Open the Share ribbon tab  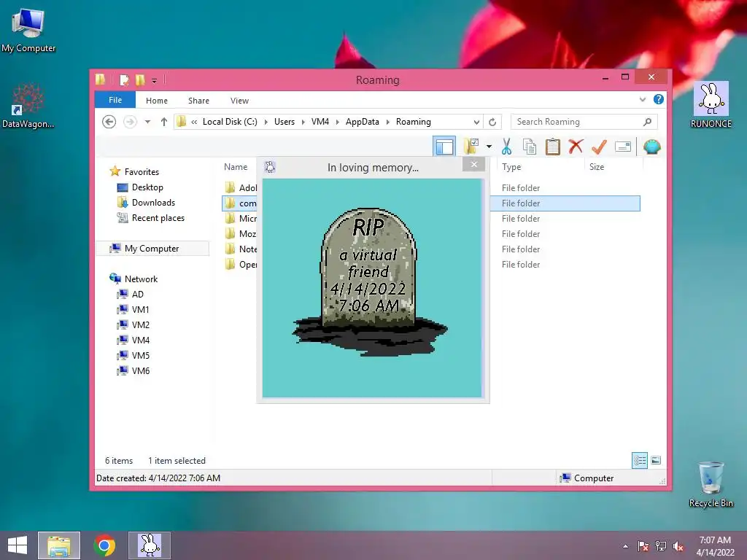point(198,101)
